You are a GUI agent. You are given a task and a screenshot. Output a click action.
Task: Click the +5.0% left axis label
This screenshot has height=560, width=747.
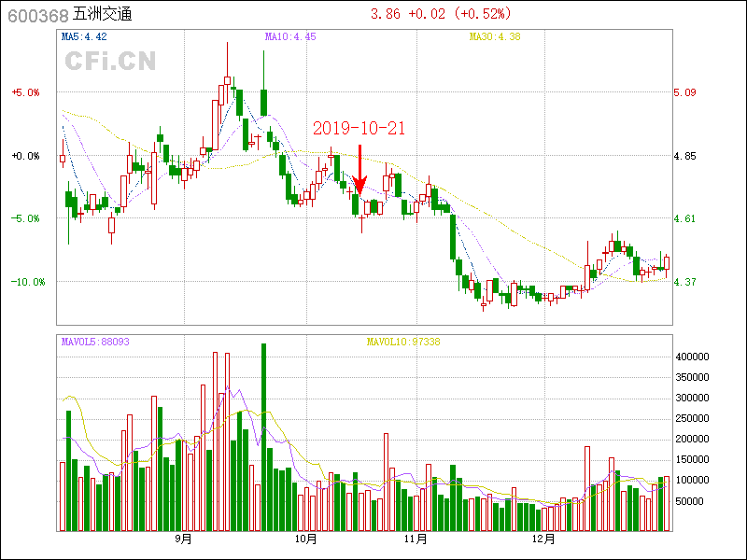tap(25, 92)
